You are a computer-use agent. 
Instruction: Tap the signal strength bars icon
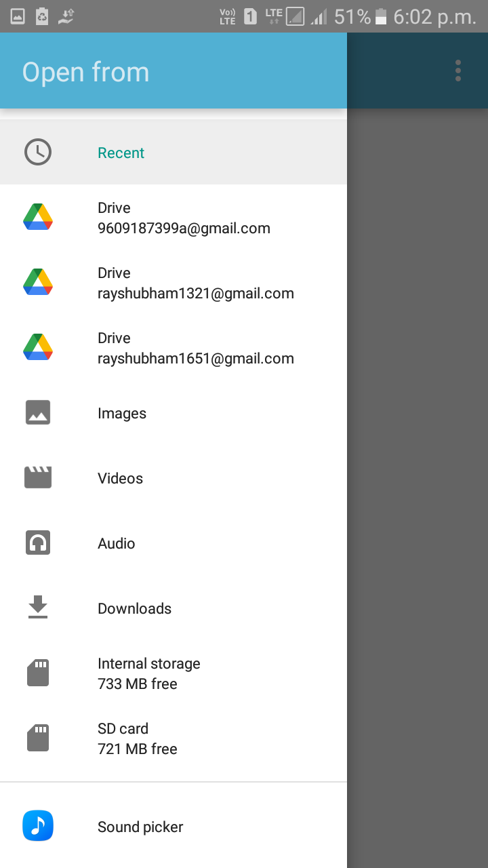(319, 17)
